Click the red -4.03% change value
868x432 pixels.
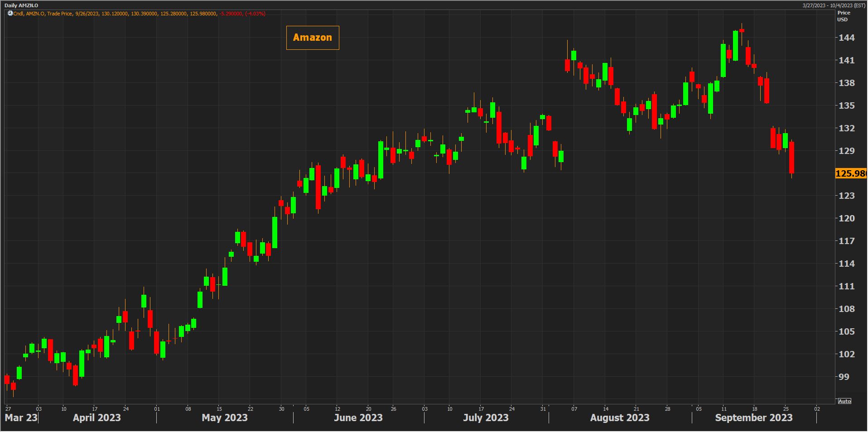click(x=255, y=14)
